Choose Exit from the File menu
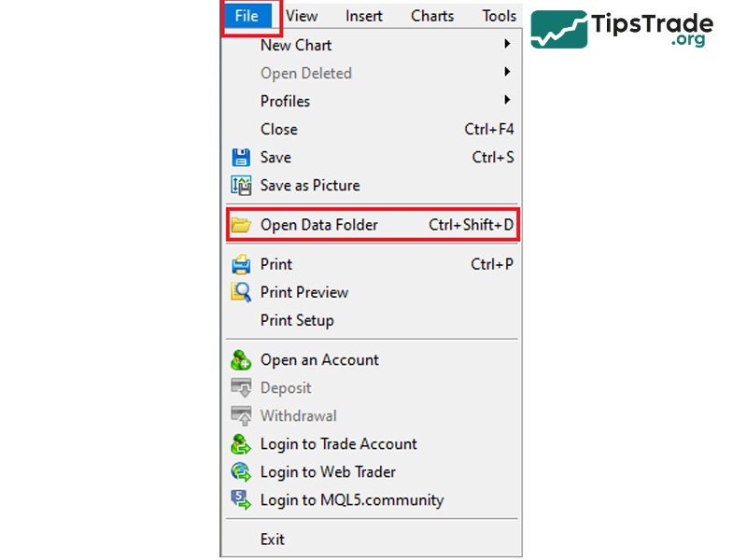 tap(273, 539)
